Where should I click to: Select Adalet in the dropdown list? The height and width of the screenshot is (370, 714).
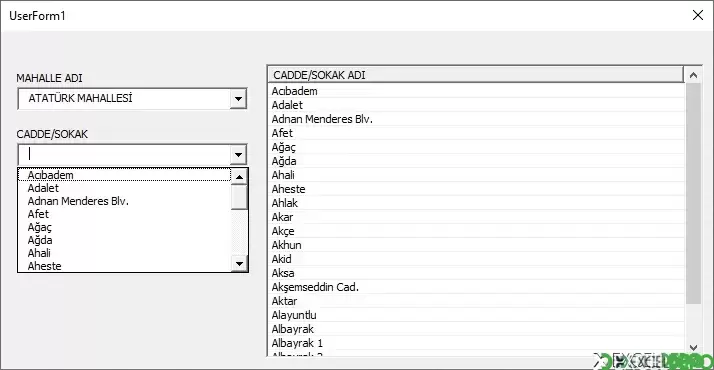pyautogui.click(x=124, y=188)
